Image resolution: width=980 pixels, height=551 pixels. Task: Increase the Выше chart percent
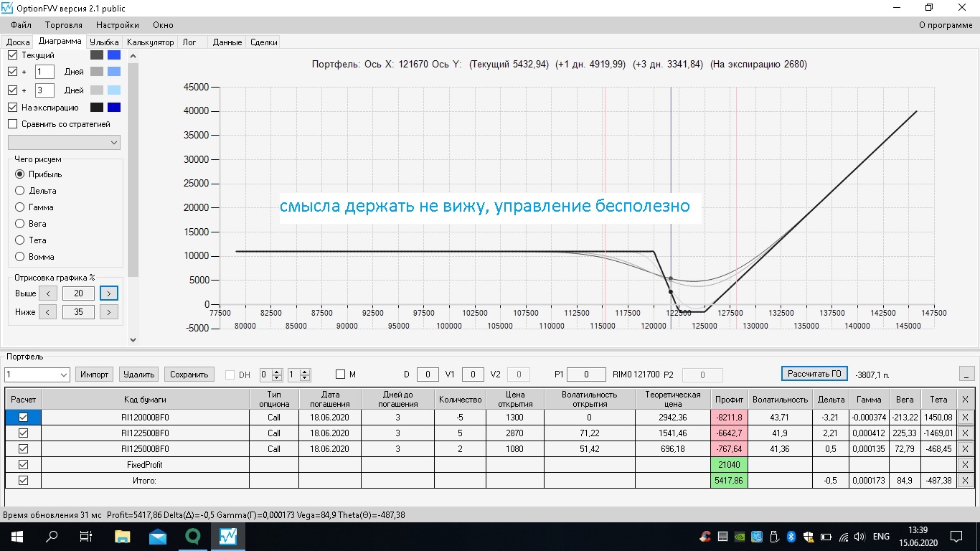click(x=109, y=293)
